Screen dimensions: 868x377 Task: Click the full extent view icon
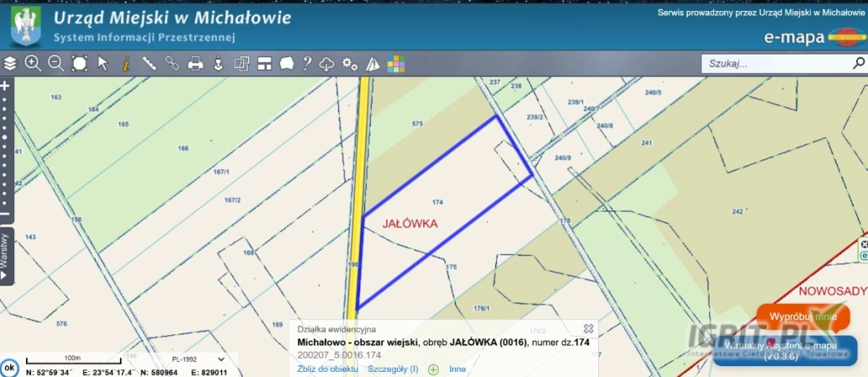pos(80,64)
